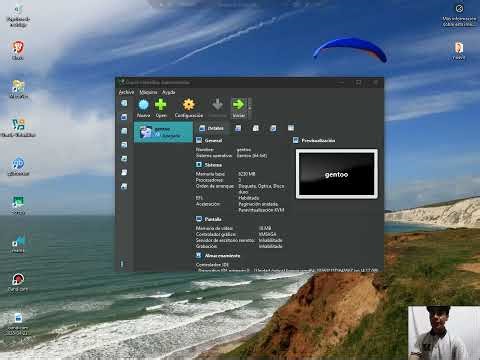Viewport: 480px width, 360px height.
Task: Open the Archivo menu
Action: coord(126,92)
